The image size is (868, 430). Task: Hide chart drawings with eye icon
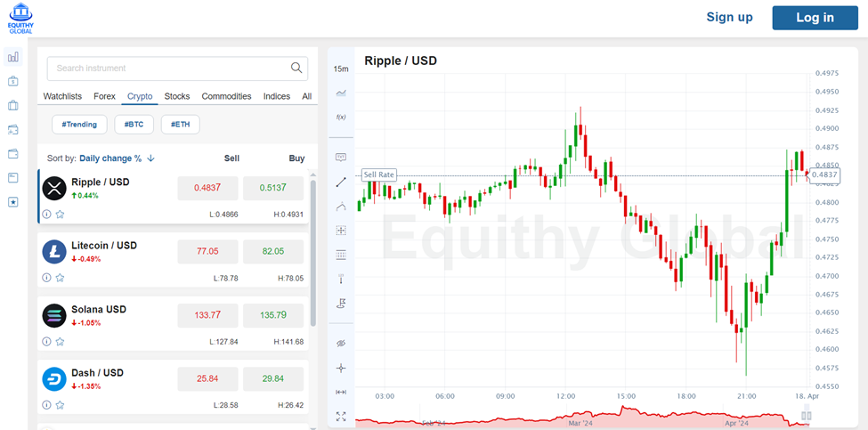point(341,343)
